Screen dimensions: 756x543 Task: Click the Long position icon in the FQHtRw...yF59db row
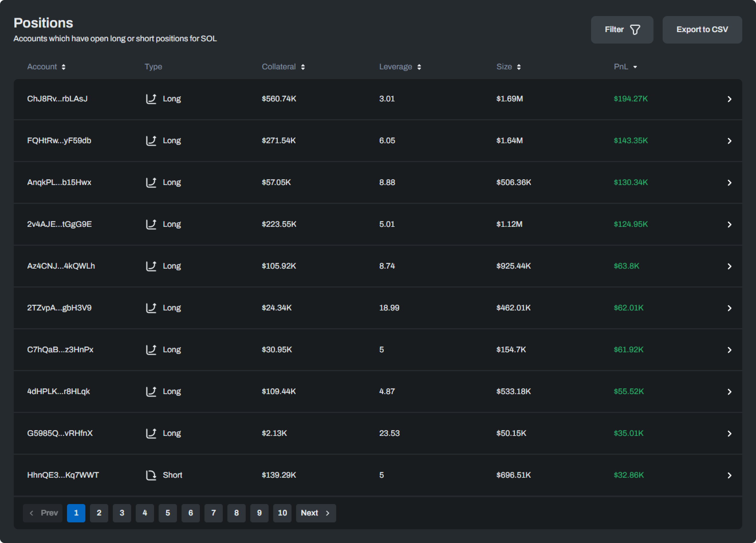coord(151,141)
